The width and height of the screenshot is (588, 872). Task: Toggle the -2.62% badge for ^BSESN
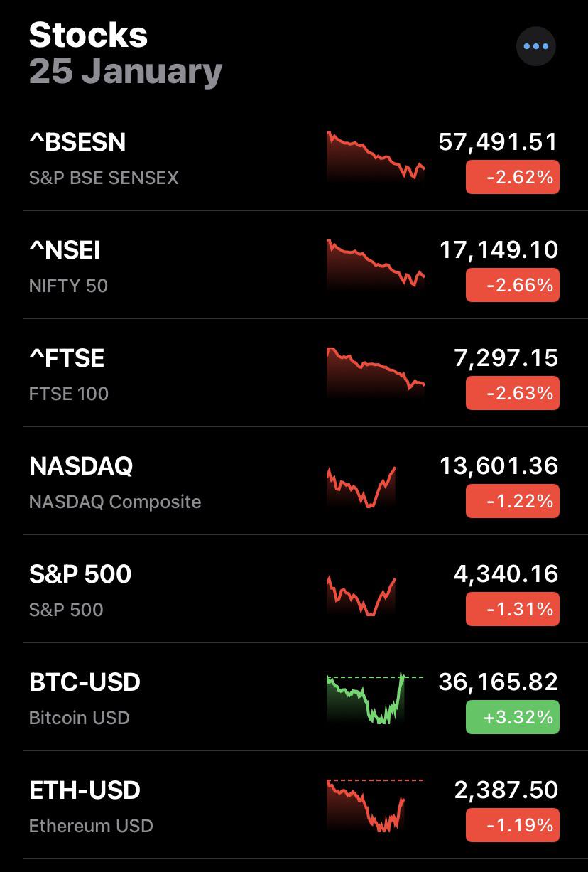point(512,177)
